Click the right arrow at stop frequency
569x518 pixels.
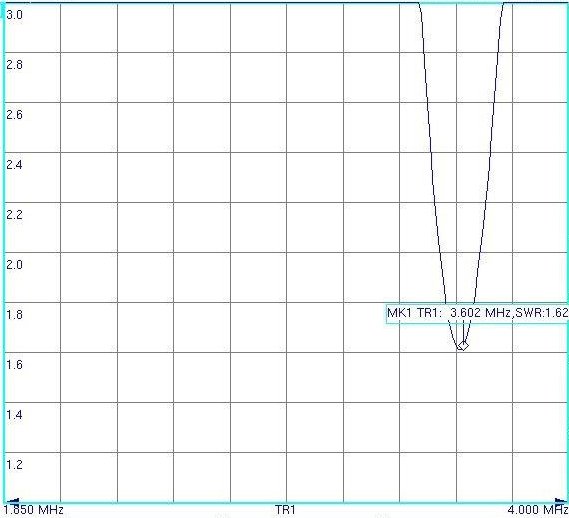tap(561, 501)
